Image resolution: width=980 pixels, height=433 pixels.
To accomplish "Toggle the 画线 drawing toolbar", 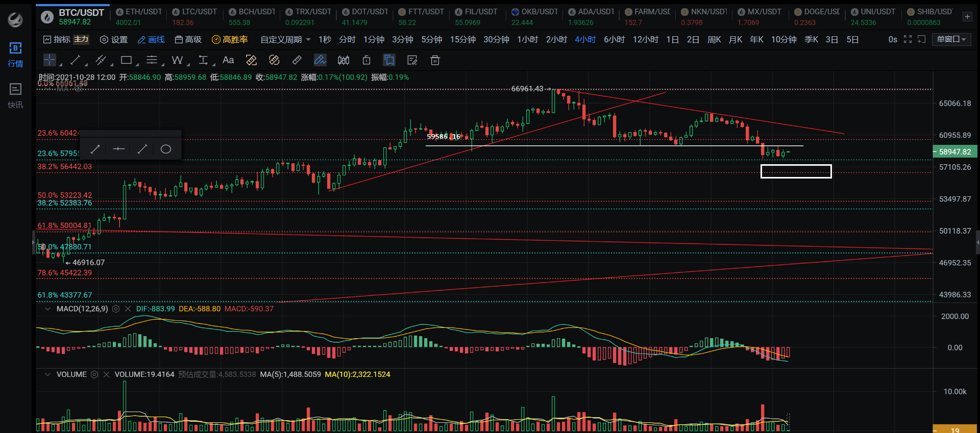I will (151, 39).
